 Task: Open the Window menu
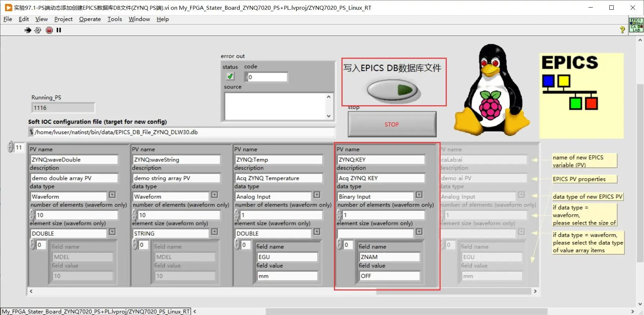click(139, 19)
